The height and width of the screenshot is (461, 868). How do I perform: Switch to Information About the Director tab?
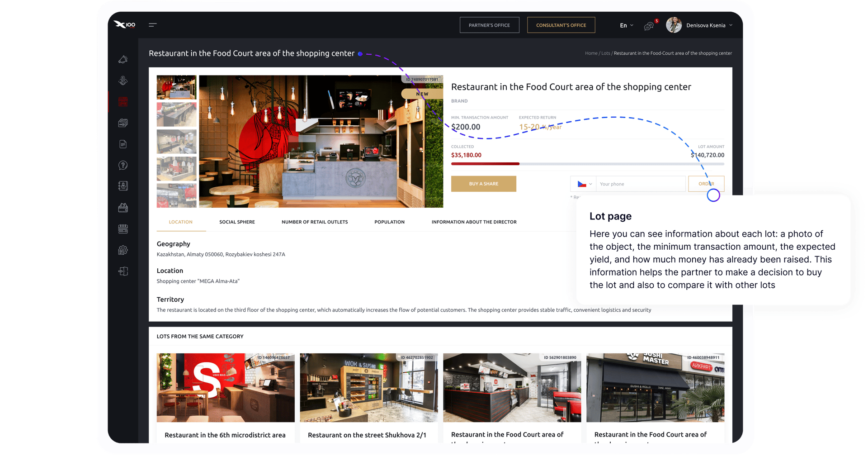pos(474,222)
